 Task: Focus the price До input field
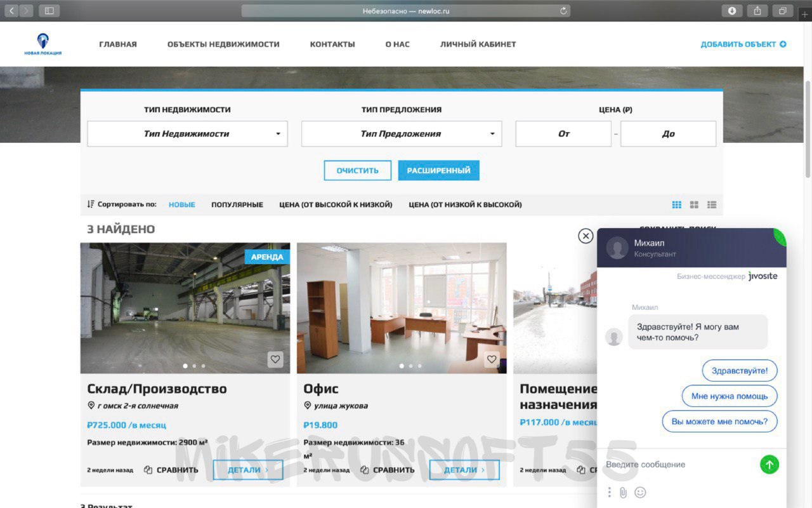669,134
